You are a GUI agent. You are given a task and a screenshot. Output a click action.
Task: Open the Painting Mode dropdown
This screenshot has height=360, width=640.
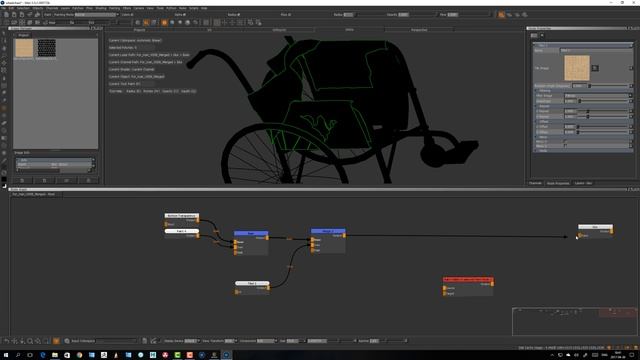pos(97,15)
